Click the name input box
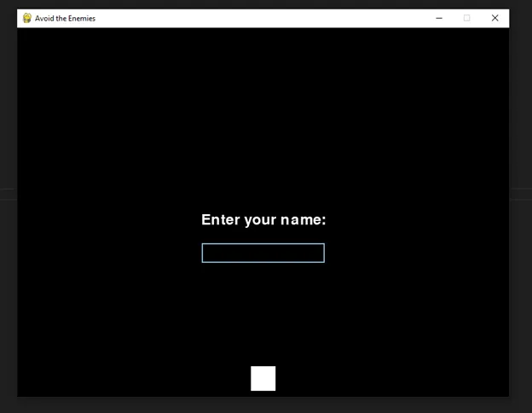The height and width of the screenshot is (413, 532). [263, 253]
